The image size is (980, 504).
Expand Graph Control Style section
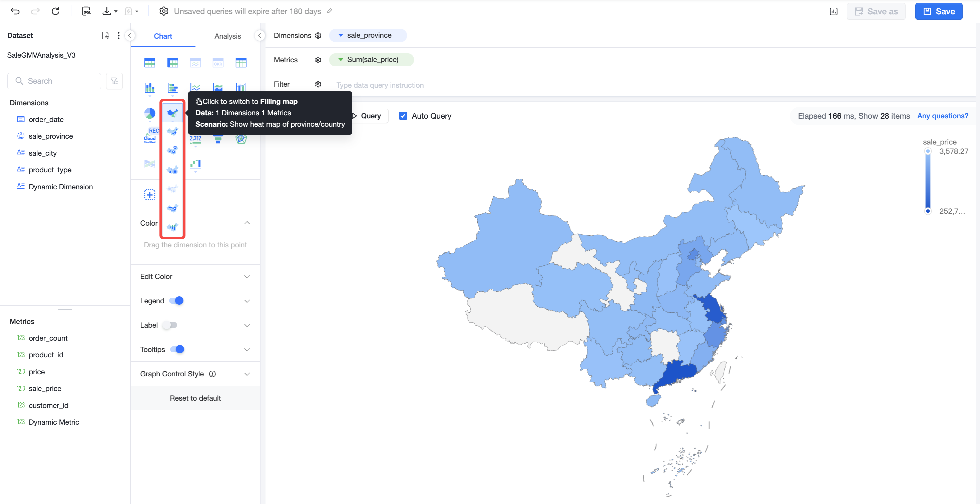coord(195,374)
